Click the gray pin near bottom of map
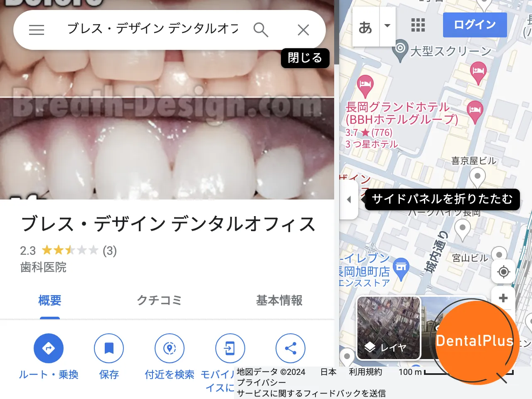Image resolution: width=532 pixels, height=399 pixels. (x=347, y=357)
